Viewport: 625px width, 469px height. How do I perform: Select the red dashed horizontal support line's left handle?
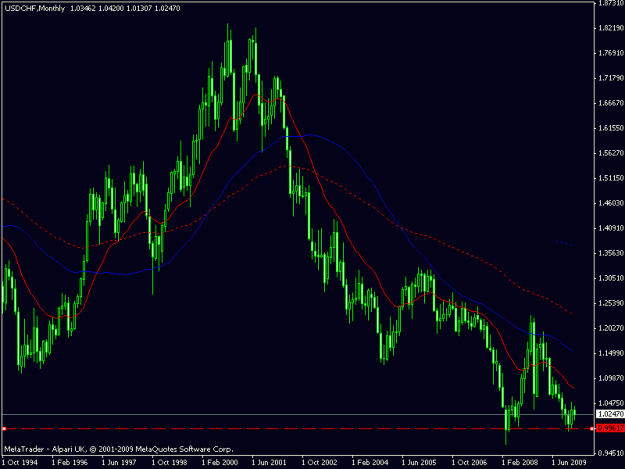tap(4, 429)
